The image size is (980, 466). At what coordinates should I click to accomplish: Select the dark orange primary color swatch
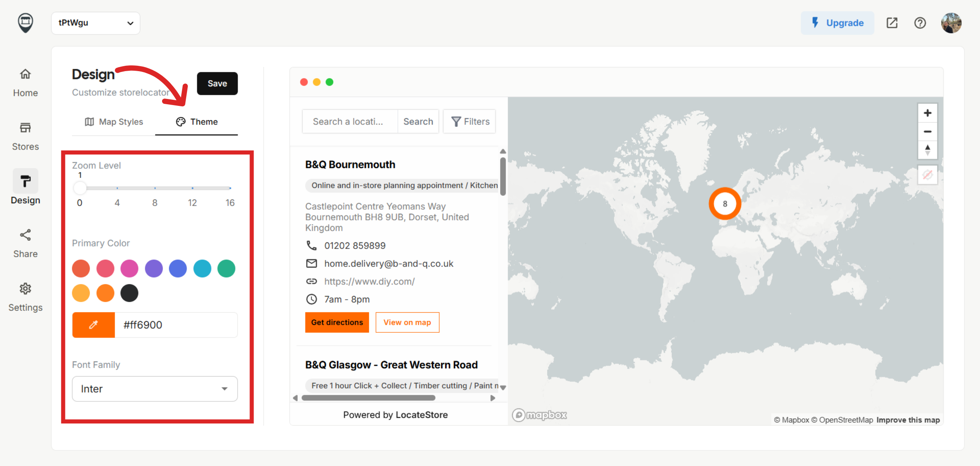105,293
